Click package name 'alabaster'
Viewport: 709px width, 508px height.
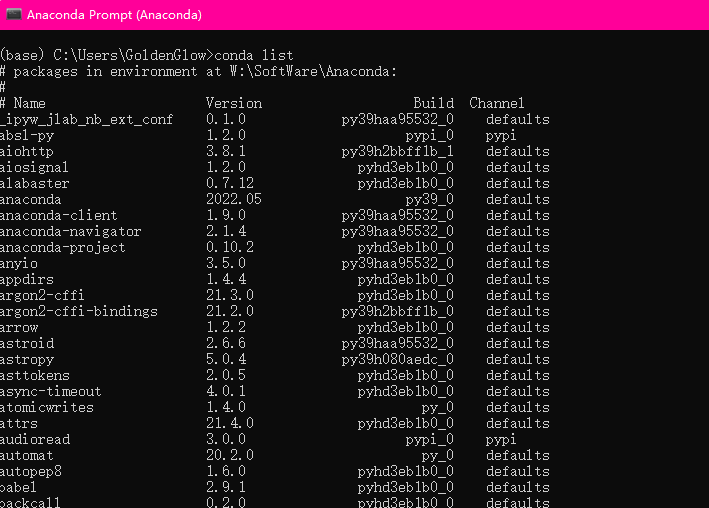point(35,183)
